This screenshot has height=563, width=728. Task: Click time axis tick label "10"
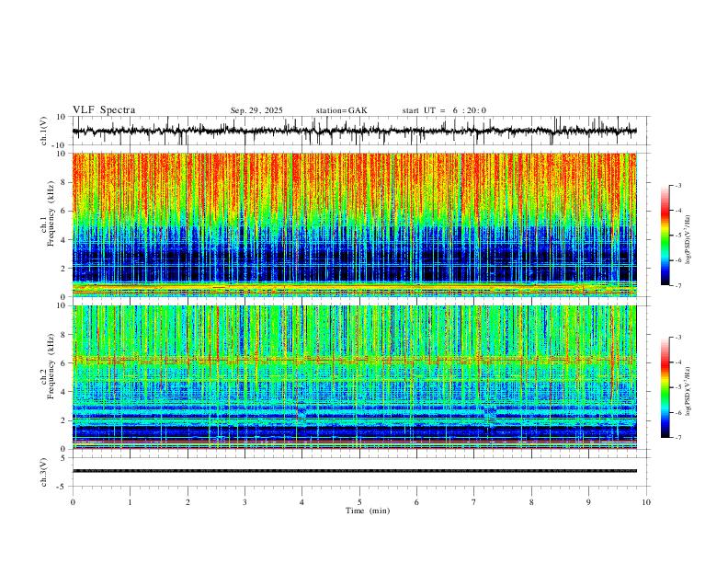point(646,502)
